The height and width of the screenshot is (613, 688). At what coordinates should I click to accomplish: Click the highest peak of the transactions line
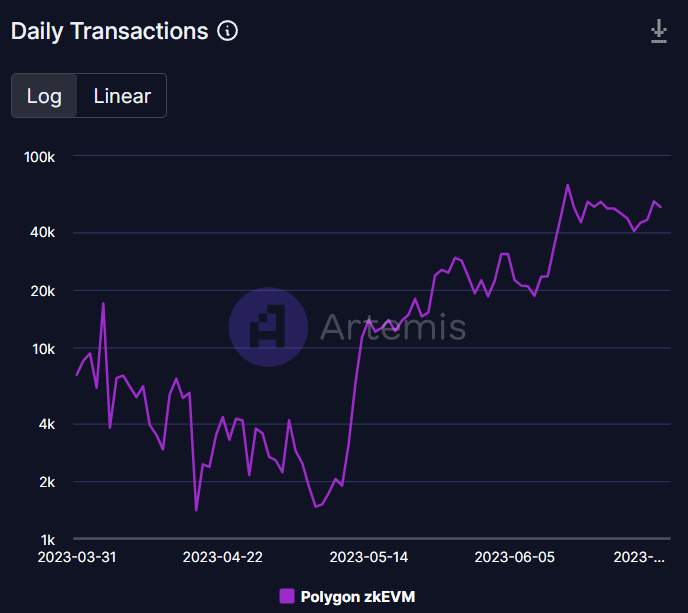click(567, 185)
